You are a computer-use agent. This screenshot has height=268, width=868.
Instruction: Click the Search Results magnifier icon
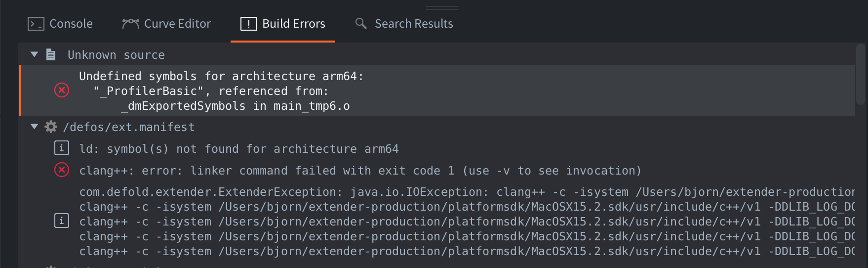pyautogui.click(x=361, y=23)
